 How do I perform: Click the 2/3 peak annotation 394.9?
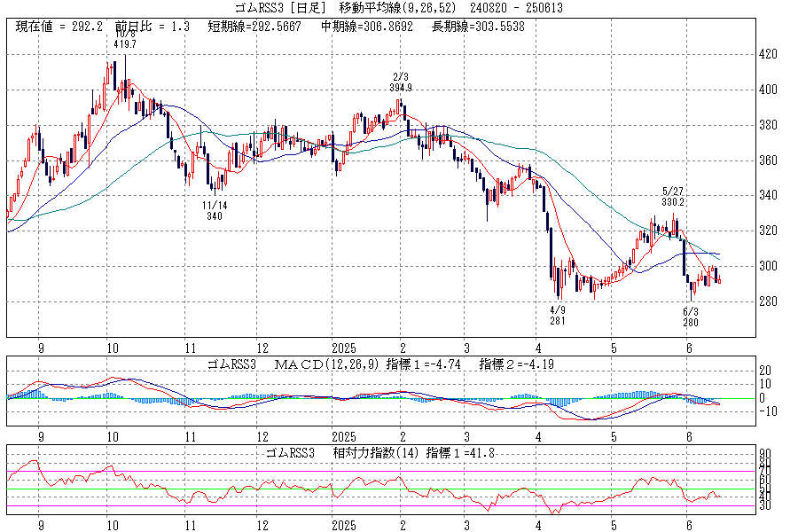[x=402, y=82]
